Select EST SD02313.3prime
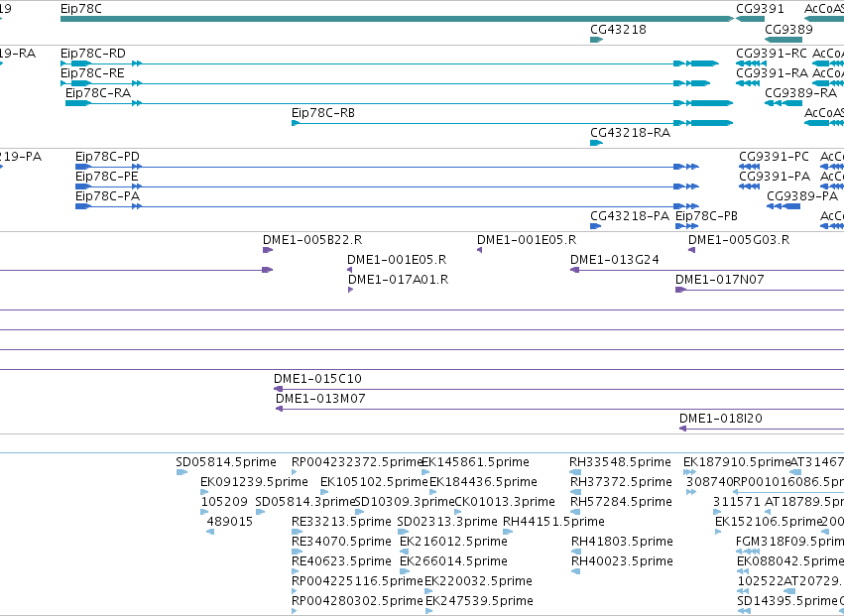This screenshot has height=616, width=844. point(447,521)
